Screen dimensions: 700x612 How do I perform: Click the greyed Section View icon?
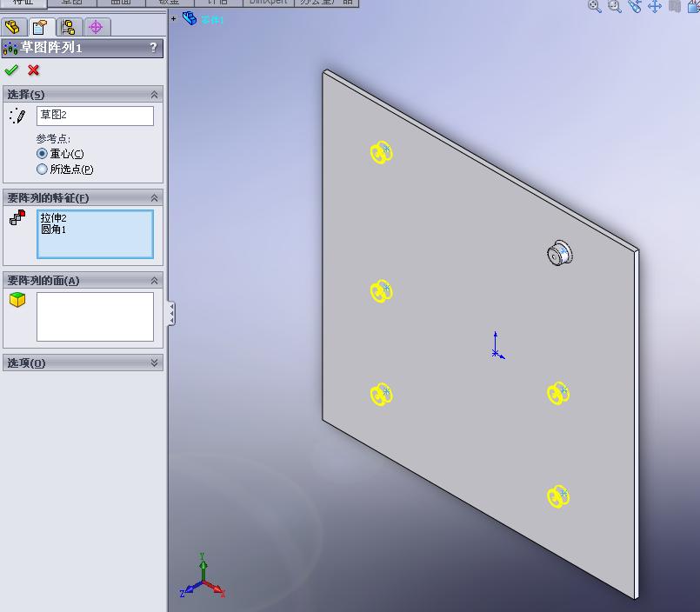coord(675,6)
